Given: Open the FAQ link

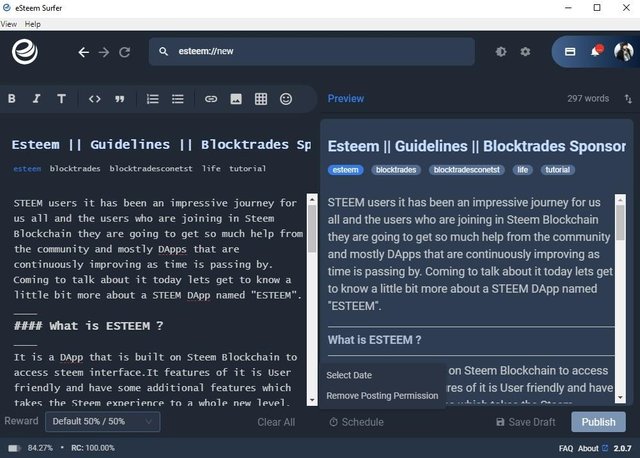Looking at the screenshot, I should (566, 448).
